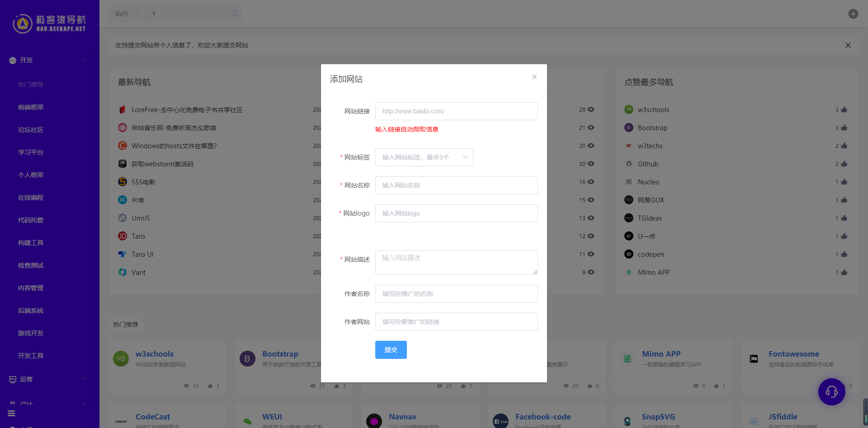Click the plus add-site icon

(853, 14)
